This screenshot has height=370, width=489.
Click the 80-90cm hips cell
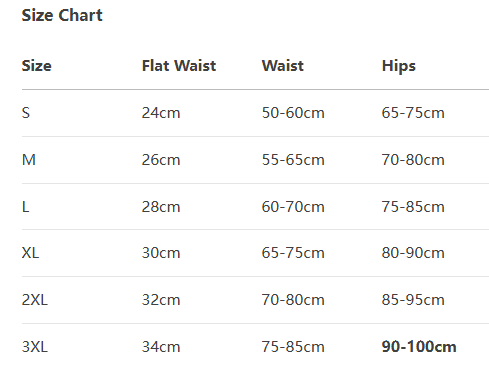[x=413, y=253]
